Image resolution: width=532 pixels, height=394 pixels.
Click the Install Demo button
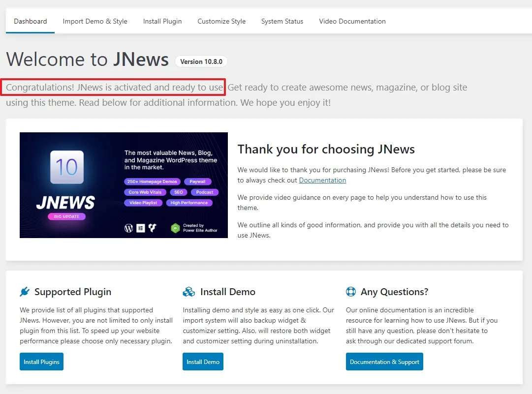(203, 362)
